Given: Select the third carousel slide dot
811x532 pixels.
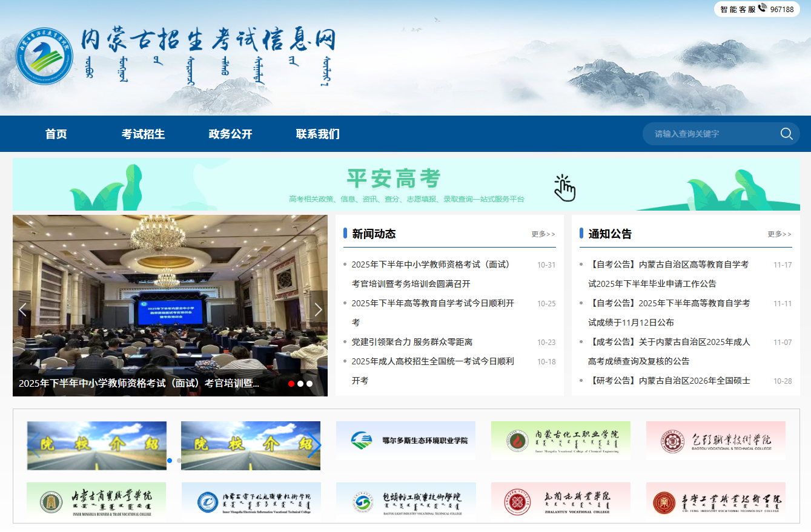Looking at the screenshot, I should click(x=310, y=384).
